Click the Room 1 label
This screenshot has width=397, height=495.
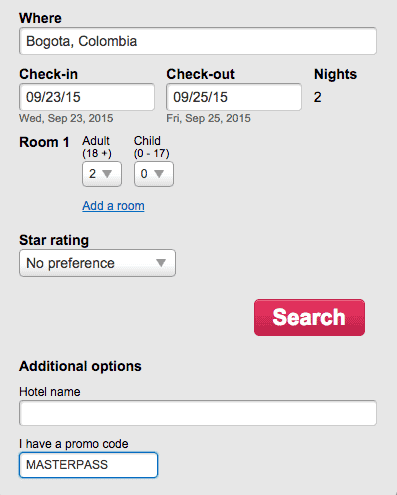44,142
